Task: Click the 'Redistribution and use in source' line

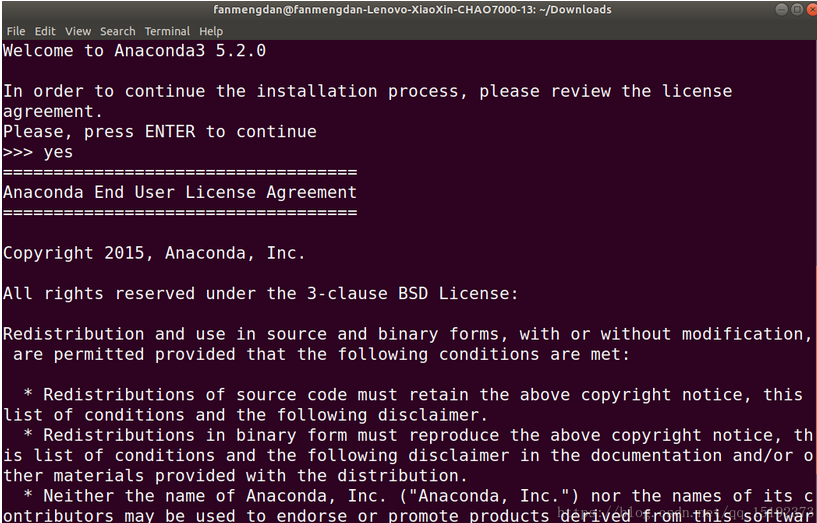Action: tap(407, 334)
